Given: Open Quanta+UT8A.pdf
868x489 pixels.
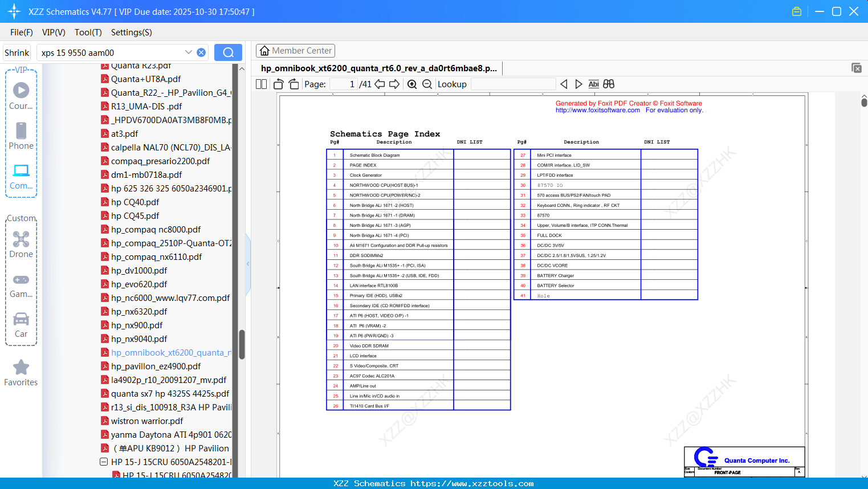Looking at the screenshot, I should pos(146,79).
